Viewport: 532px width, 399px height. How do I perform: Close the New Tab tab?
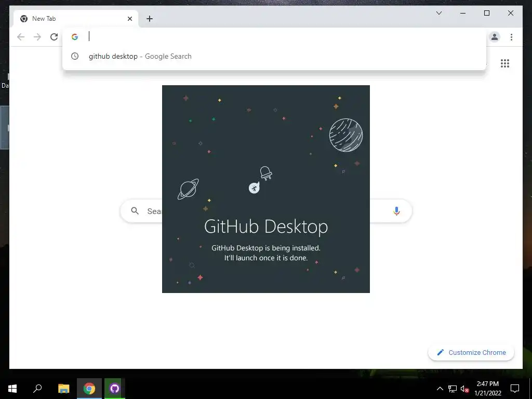click(129, 19)
